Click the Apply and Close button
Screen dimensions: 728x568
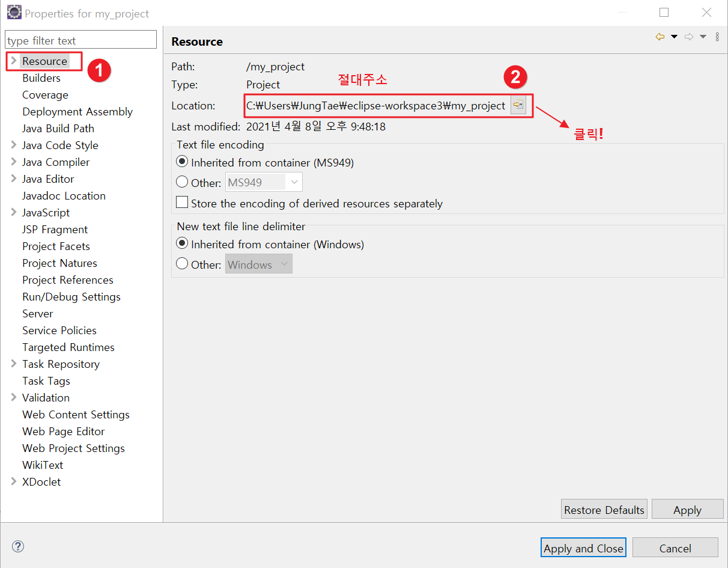point(583,548)
